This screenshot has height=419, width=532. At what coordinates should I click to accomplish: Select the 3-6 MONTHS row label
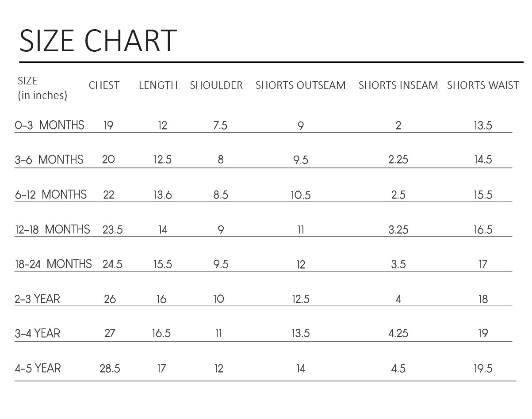(x=49, y=160)
